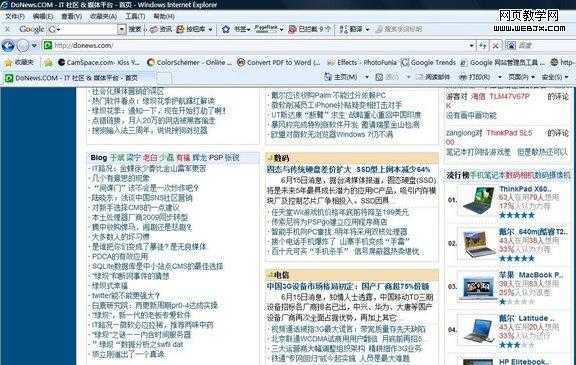Screen dimensions: 576x365
Task: Open the ColorSchemer - Online favorite
Action: point(189,62)
